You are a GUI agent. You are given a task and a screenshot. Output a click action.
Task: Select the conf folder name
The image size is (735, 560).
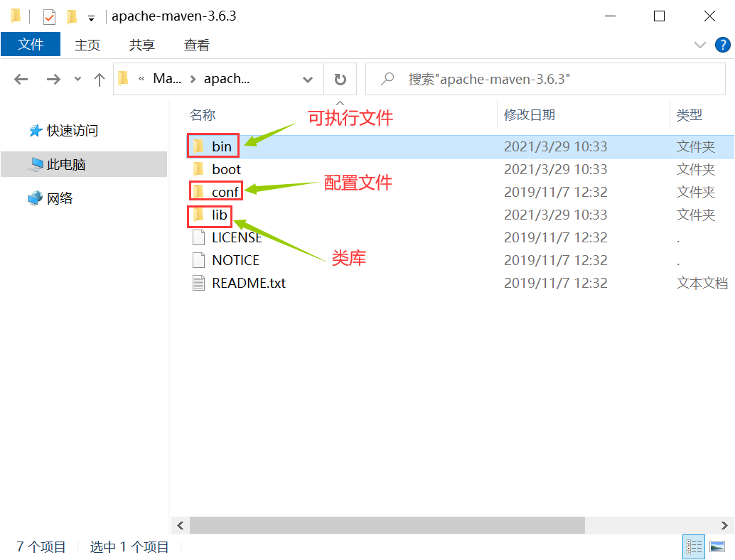point(225,192)
